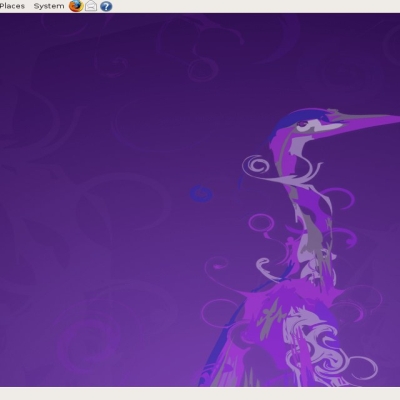Click the faint swirl pattern in upper desktop
This screenshot has width=400, height=400.
(x=200, y=50)
